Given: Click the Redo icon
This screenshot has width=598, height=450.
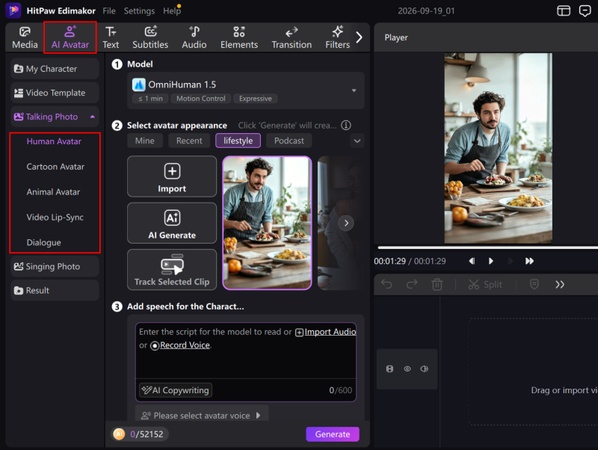Looking at the screenshot, I should pyautogui.click(x=412, y=284).
